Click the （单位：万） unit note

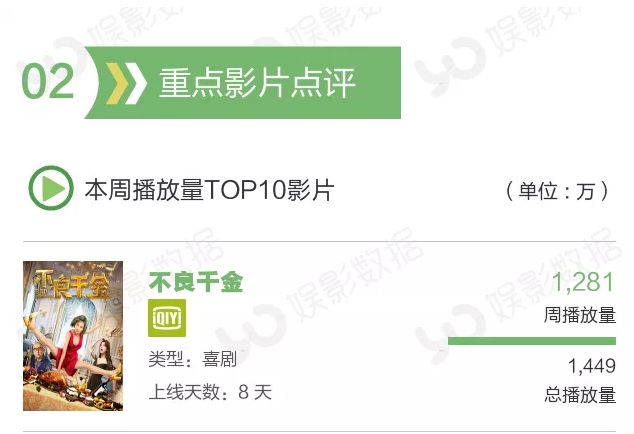tap(557, 191)
